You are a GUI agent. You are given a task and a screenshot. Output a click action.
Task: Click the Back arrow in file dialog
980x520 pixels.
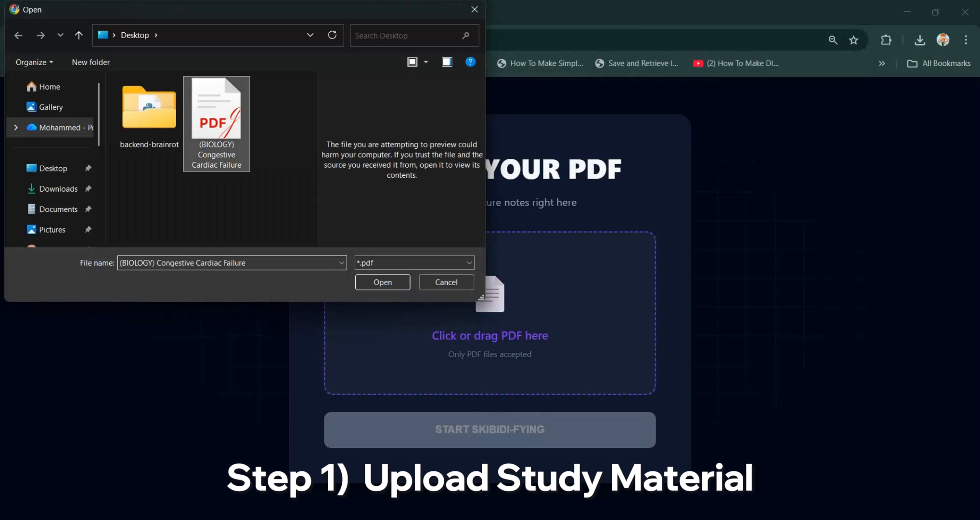tap(18, 35)
